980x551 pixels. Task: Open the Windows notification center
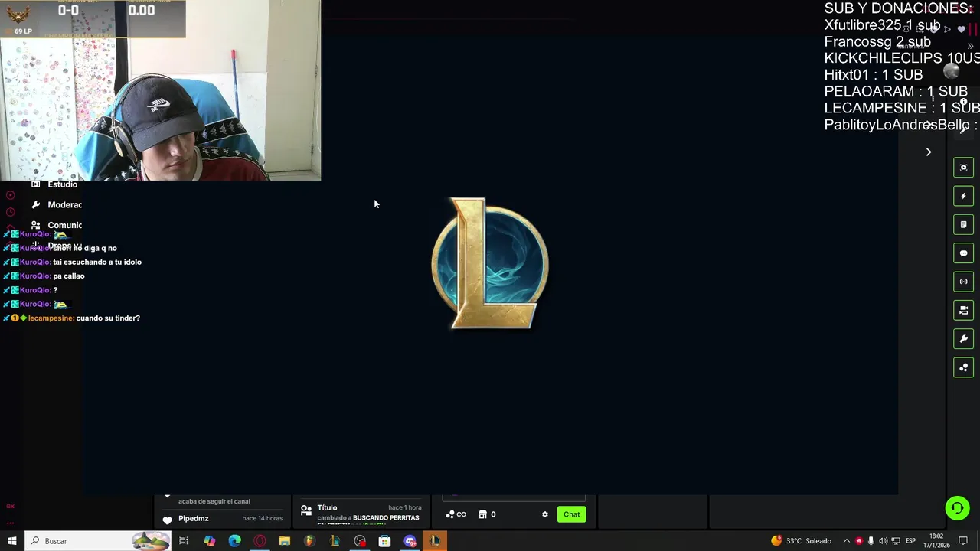click(964, 541)
